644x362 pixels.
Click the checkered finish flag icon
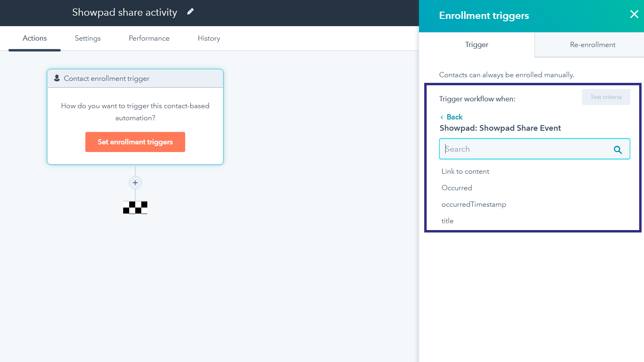coord(135,208)
